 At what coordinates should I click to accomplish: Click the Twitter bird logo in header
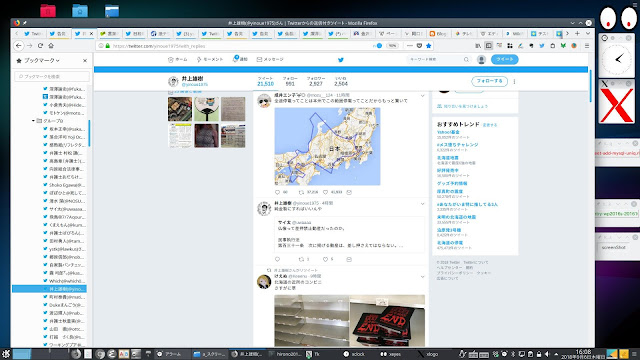[x=341, y=60]
